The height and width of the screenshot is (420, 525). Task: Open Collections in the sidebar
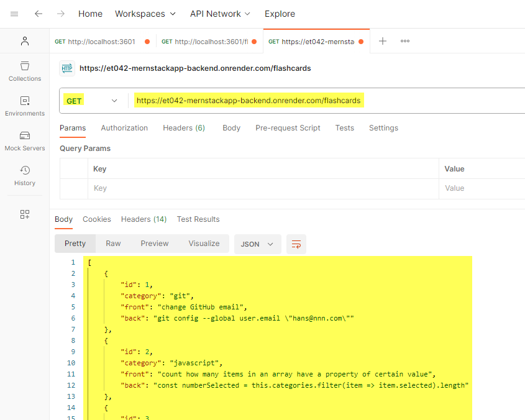(x=25, y=71)
